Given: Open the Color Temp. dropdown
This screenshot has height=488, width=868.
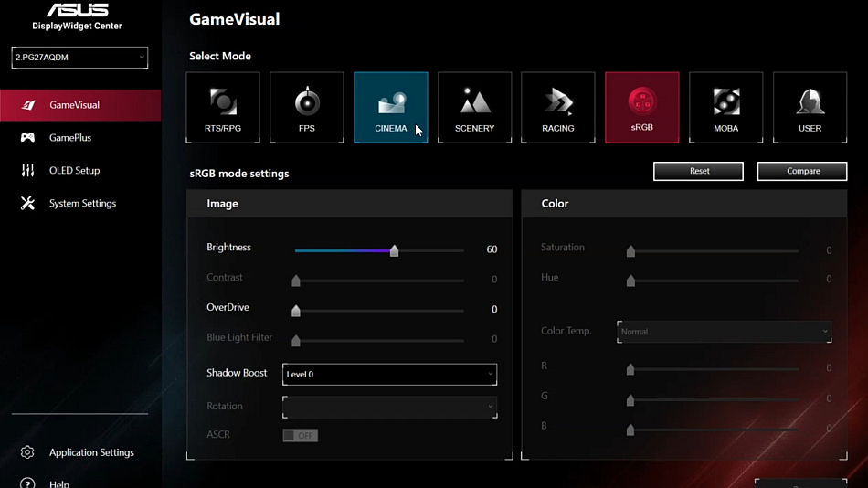Looking at the screenshot, I should pos(724,332).
